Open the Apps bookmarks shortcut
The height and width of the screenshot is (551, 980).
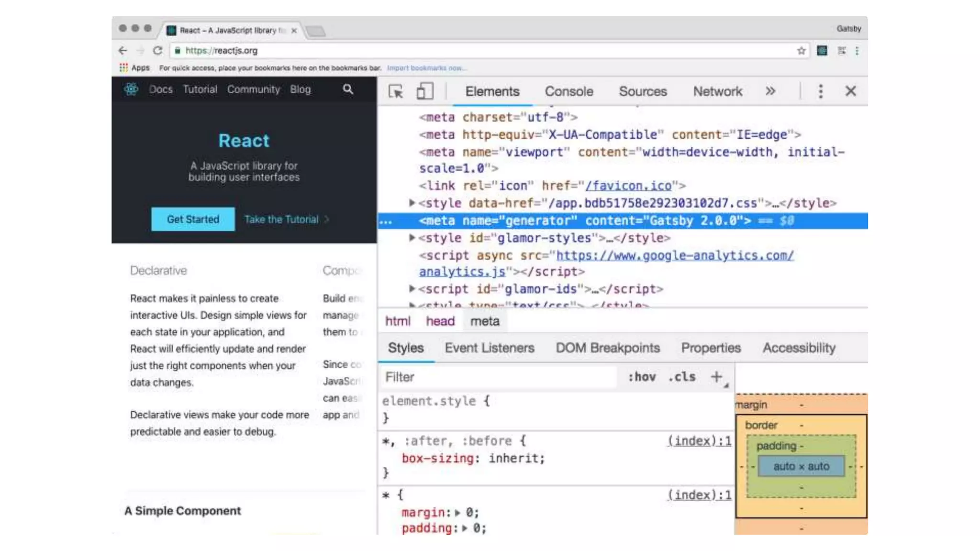pos(134,68)
